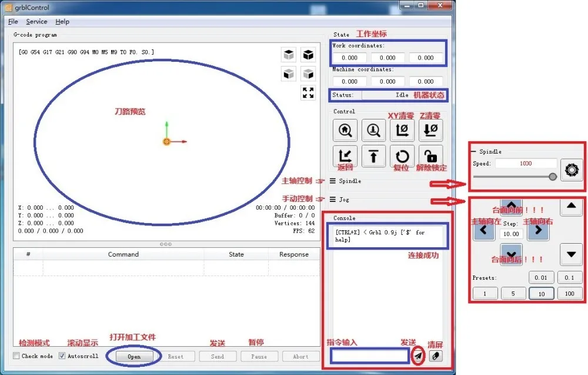Click the Zero Z coordinate icon
This screenshot has height=375, width=588.
tap(430, 130)
